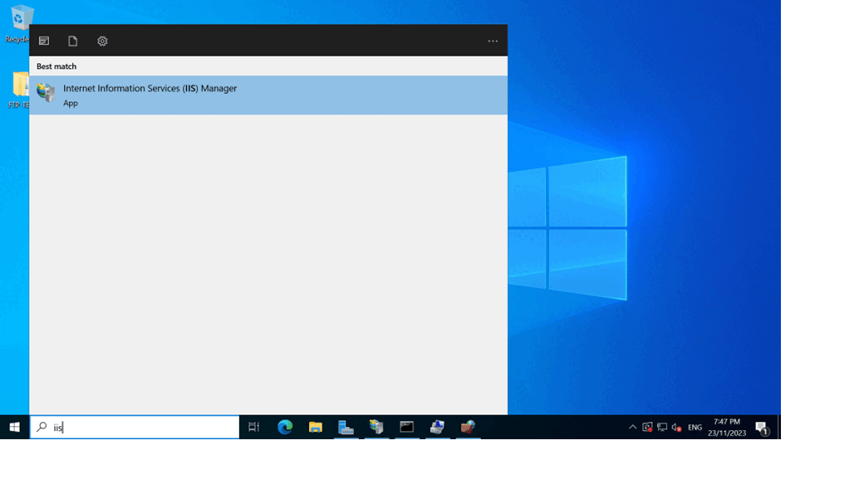Open Internet Information Services (IIS) Manager result

pyautogui.click(x=150, y=95)
